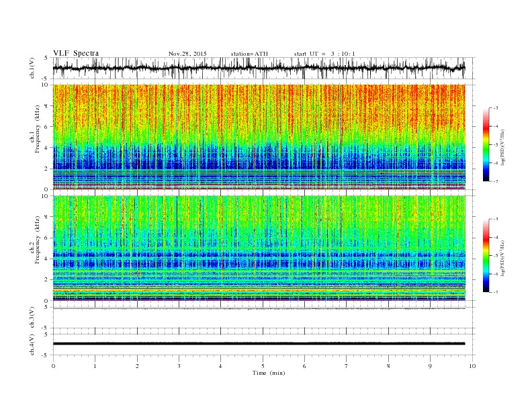Click the ch.1 "Frequency (kHz)" axis label
This screenshot has height=411, width=532.
point(38,129)
